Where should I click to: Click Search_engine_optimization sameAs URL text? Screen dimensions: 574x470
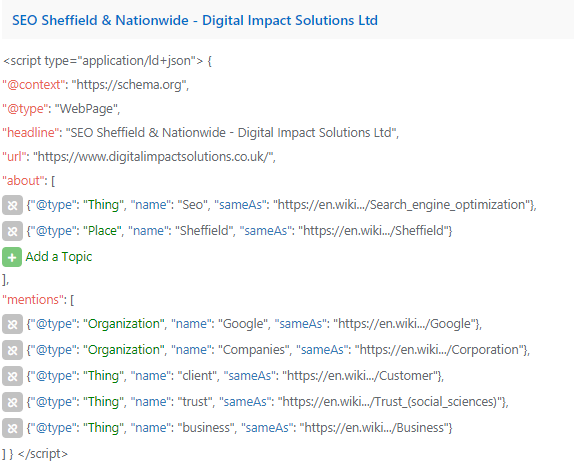point(402,205)
